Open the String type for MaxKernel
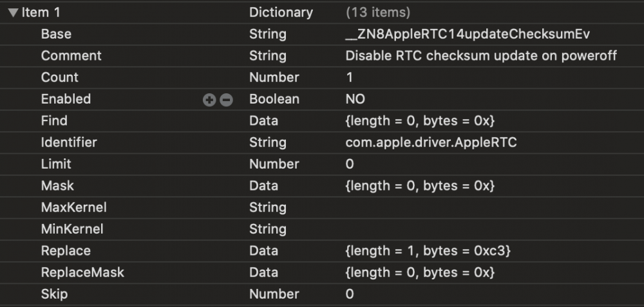 coord(268,208)
